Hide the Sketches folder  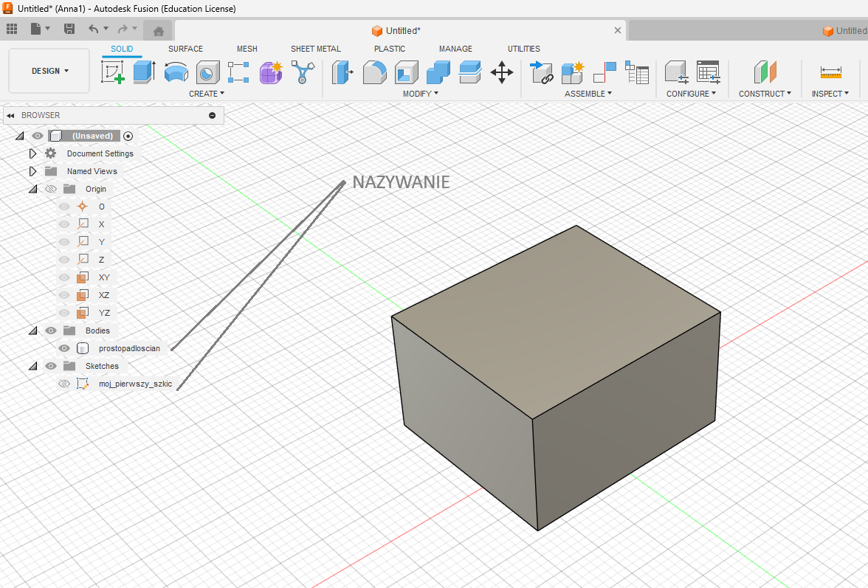51,366
